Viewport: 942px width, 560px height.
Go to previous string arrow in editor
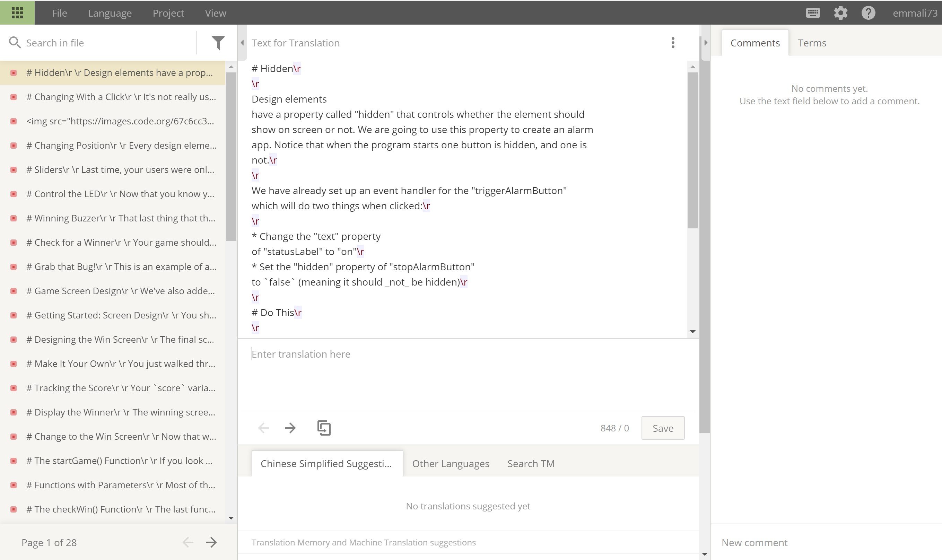click(263, 428)
